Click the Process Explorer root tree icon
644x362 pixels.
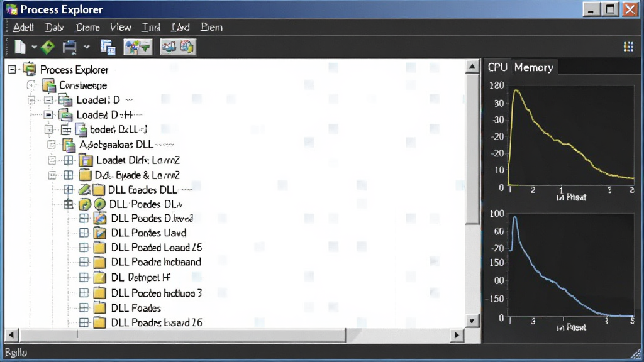pyautogui.click(x=30, y=69)
